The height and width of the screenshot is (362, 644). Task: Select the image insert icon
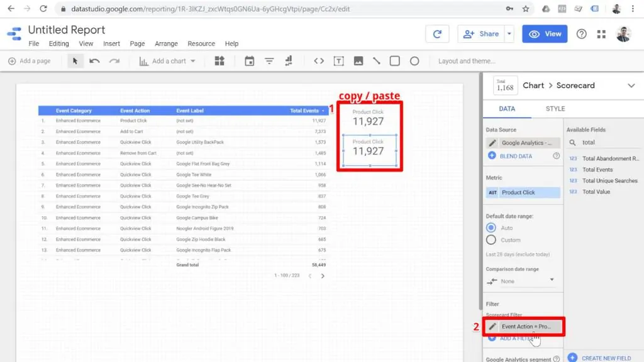point(358,61)
